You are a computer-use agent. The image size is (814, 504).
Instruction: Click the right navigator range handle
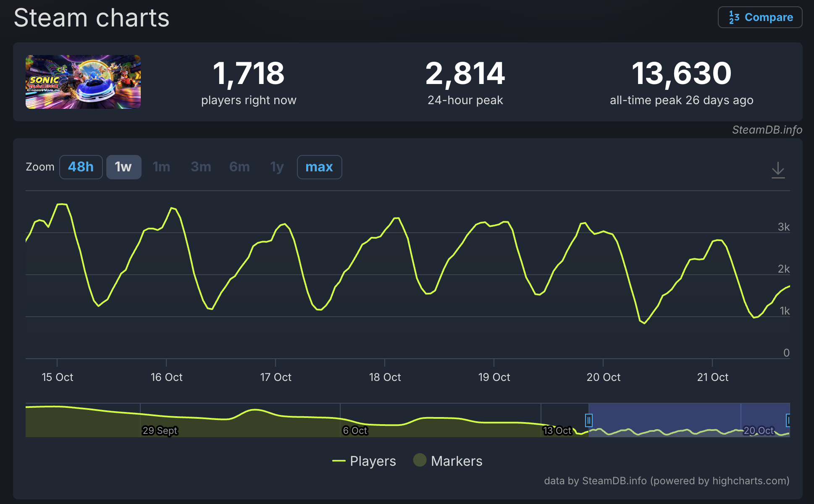point(788,420)
